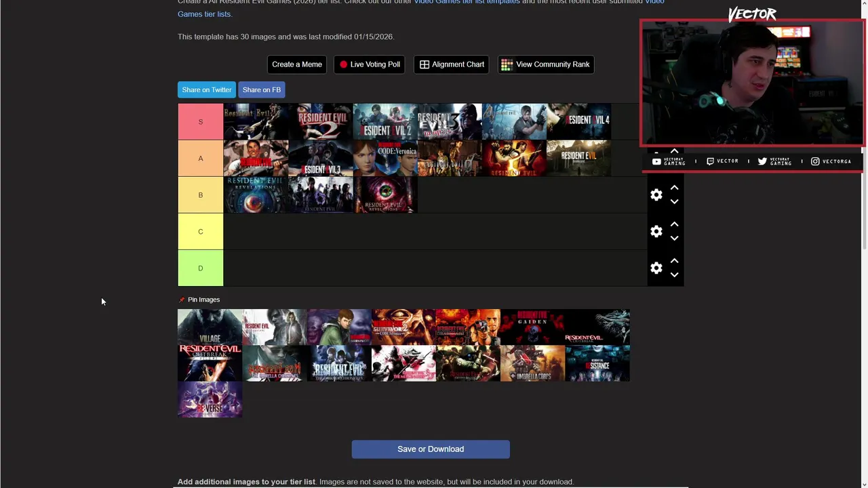
Task: Select the Resident Evil 4 remake thumbnail
Action: 578,121
